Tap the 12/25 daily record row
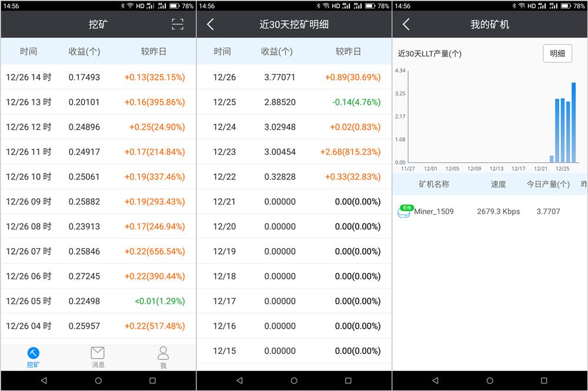 point(294,102)
